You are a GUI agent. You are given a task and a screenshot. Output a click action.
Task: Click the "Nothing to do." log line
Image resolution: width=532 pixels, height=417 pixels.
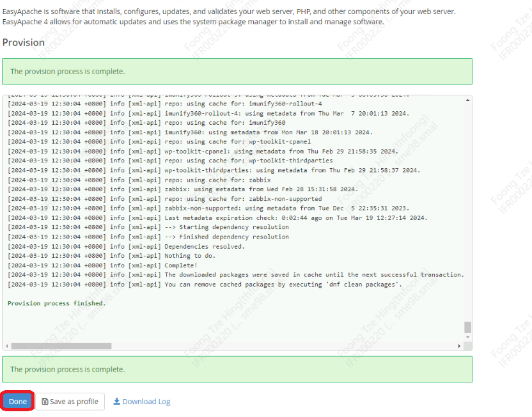tap(112, 256)
